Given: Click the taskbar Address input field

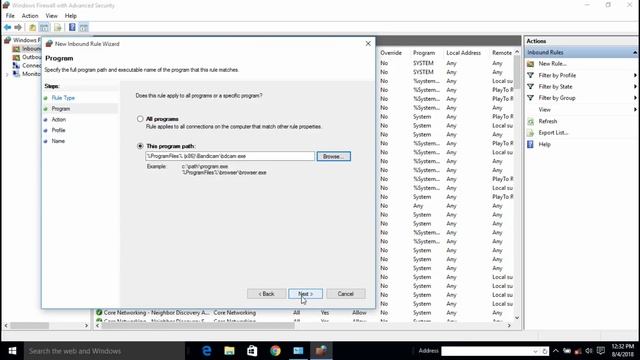Looking at the screenshot, I should (x=486, y=351).
